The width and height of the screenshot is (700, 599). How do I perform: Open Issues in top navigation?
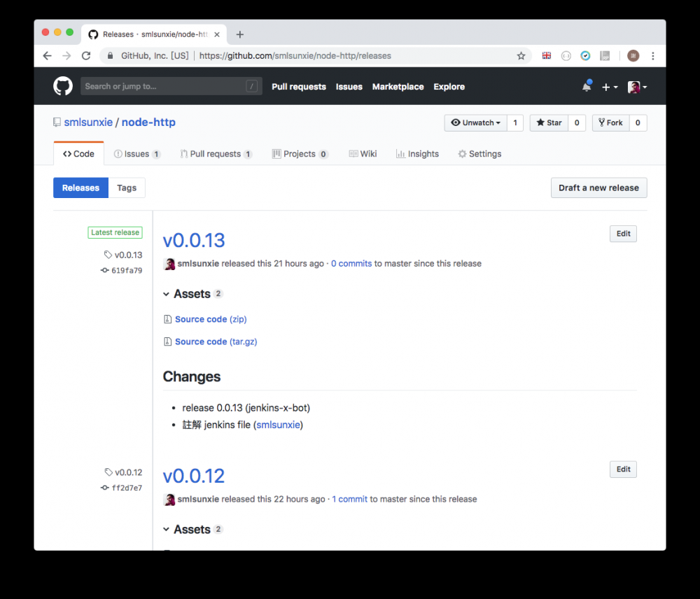(x=349, y=87)
